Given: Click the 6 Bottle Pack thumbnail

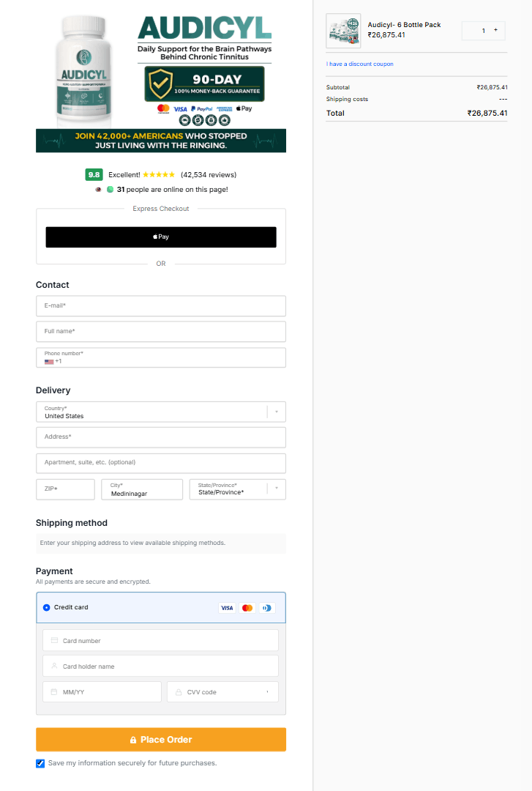Looking at the screenshot, I should [x=343, y=31].
